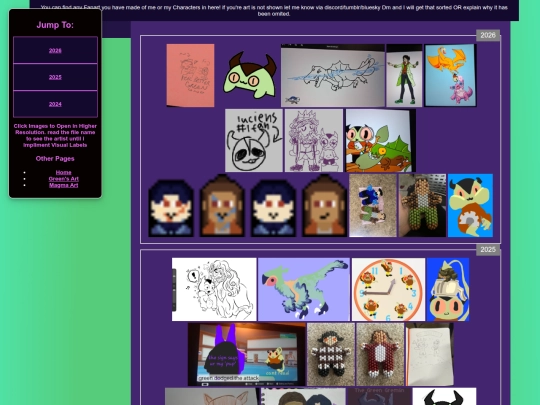
Task: Open the green horned blob character image
Action: [x=250, y=75]
